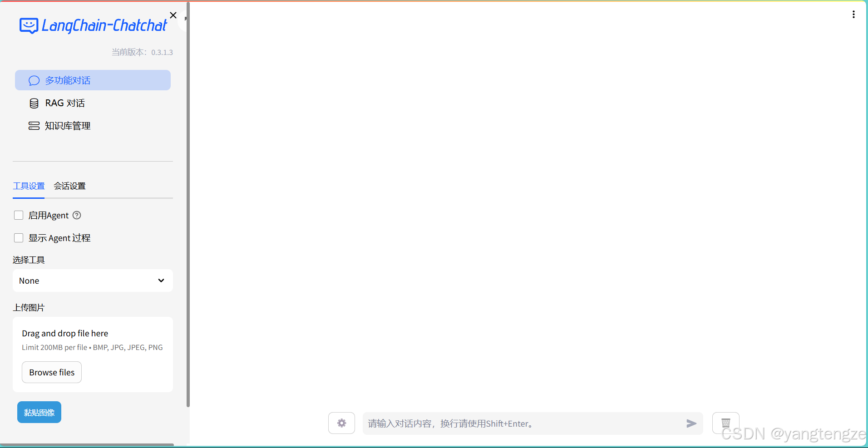This screenshot has width=868, height=448.
Task: Click the sidebar horizontal scrollbar at the bottom
Action: tap(87, 445)
